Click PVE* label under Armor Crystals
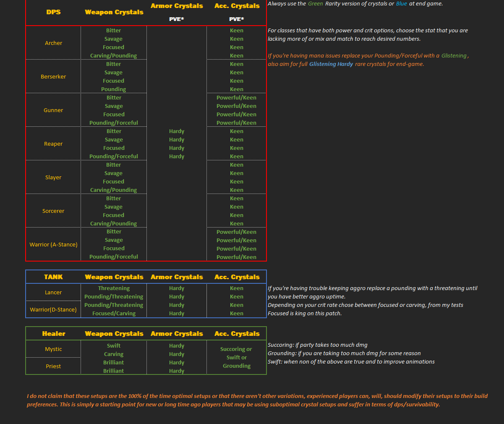This screenshot has width=504, height=424. tap(177, 19)
